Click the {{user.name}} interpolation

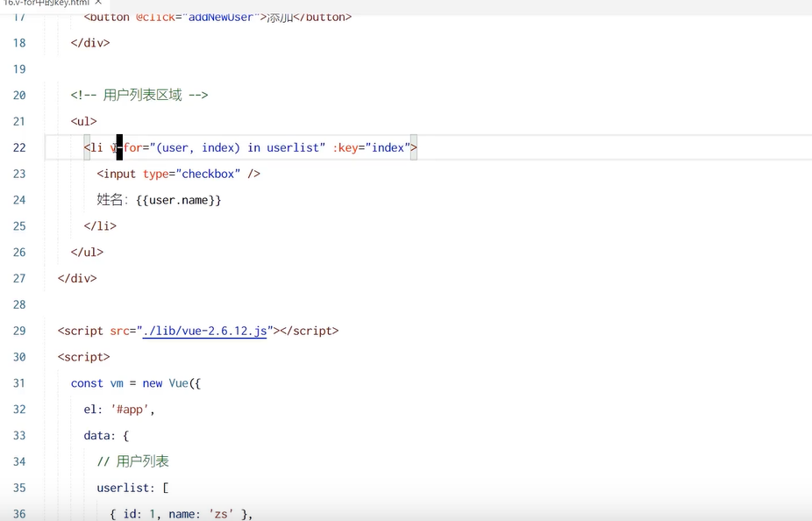click(179, 201)
